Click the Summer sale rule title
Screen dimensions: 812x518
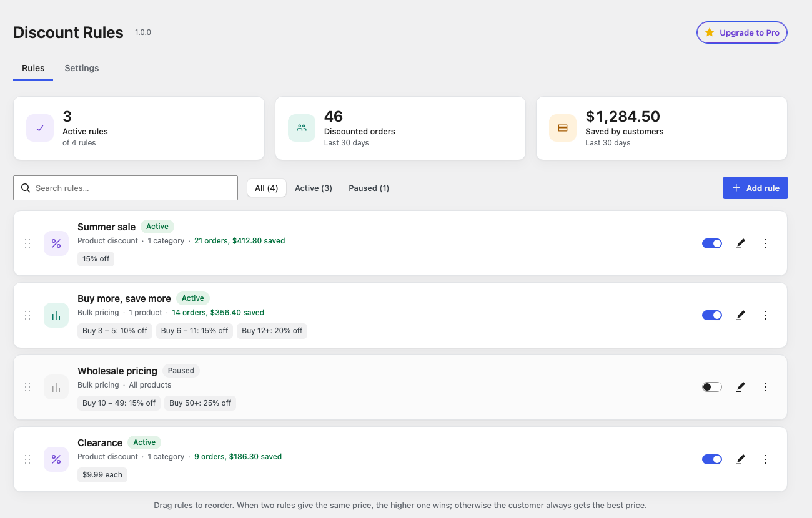click(x=106, y=227)
